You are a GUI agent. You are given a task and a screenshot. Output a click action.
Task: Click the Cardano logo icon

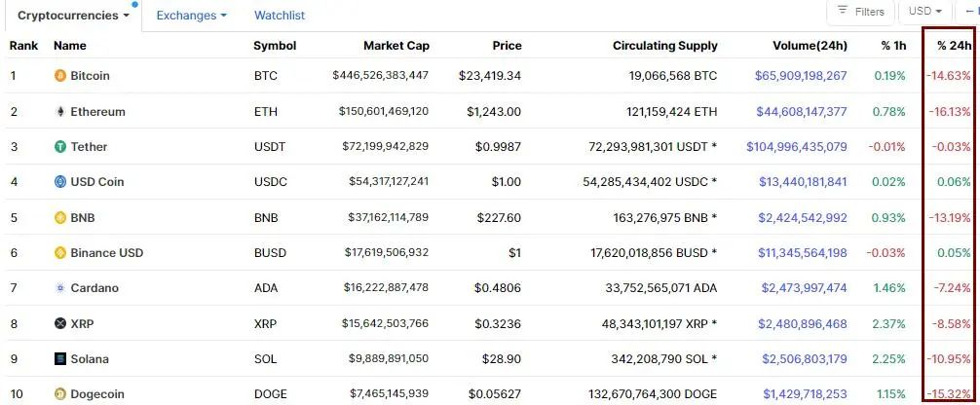(x=60, y=288)
